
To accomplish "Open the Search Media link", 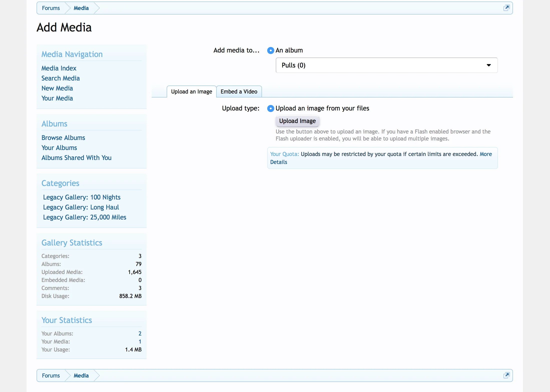I will click(61, 78).
